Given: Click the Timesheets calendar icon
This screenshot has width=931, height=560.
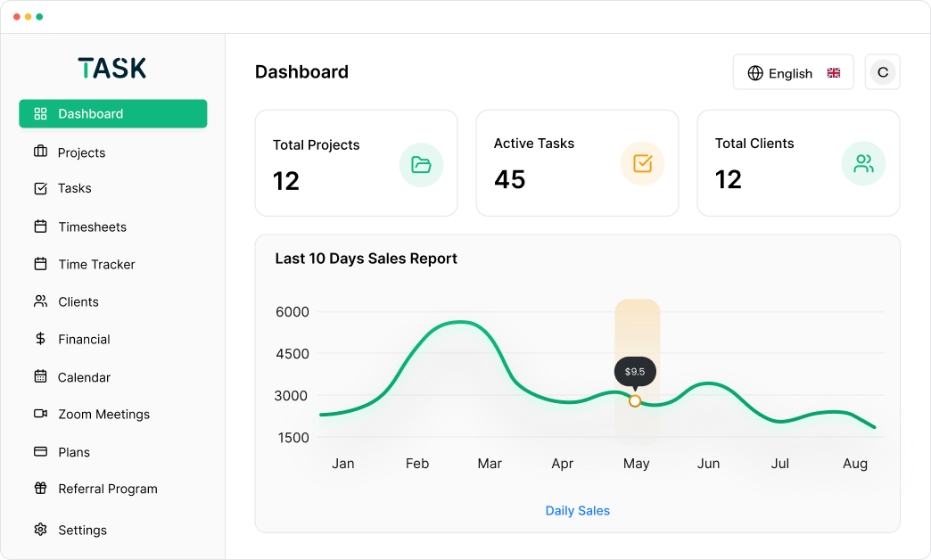Looking at the screenshot, I should [40, 226].
